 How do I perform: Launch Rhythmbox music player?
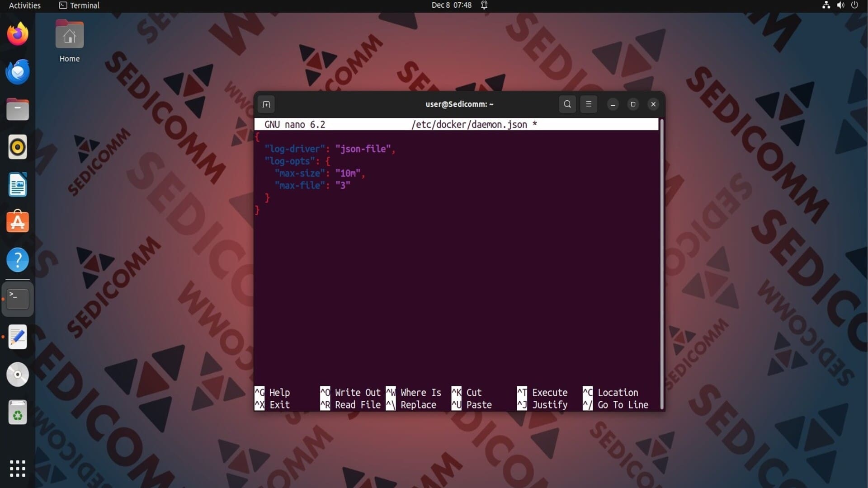[18, 147]
